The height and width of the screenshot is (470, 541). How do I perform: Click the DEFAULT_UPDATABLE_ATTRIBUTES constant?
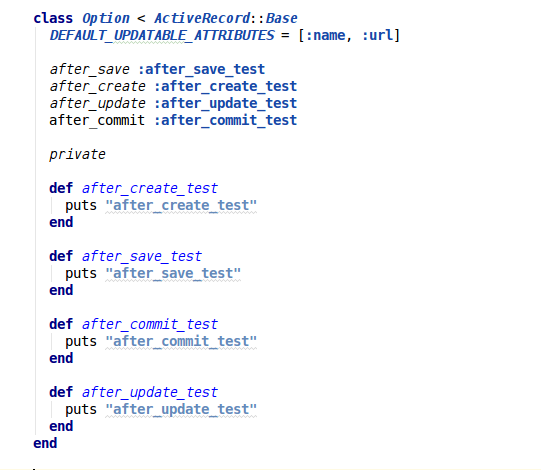tap(162, 36)
